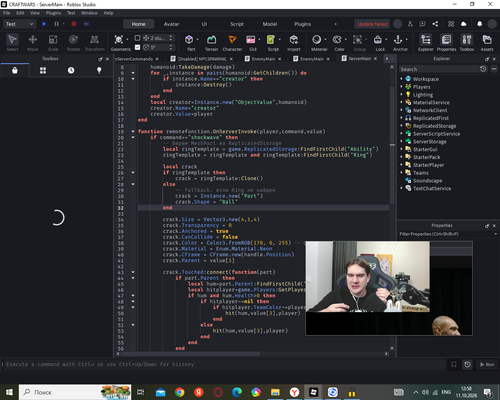Open the Character tool
Screen dimensions: 500x400
coord(232,42)
